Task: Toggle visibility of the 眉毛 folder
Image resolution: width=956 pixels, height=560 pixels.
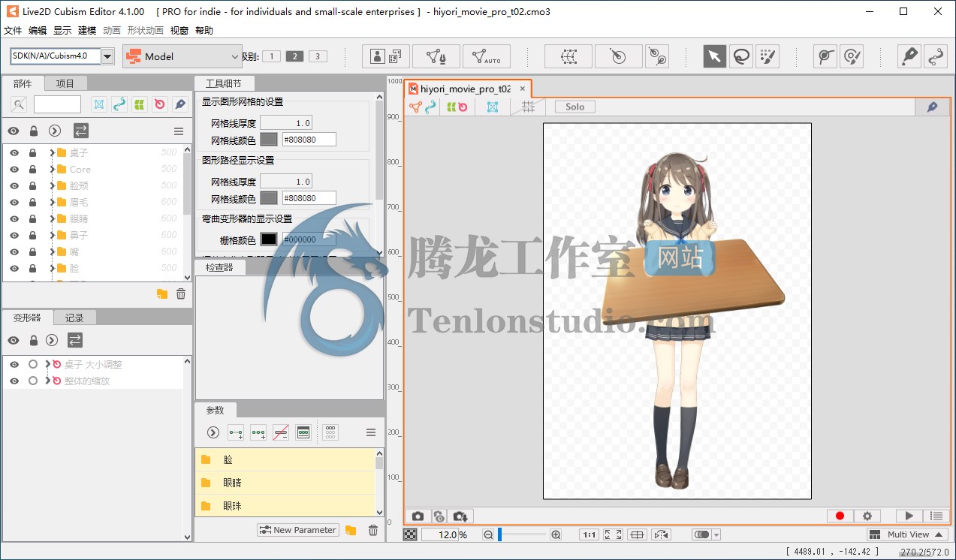Action: coord(14,202)
